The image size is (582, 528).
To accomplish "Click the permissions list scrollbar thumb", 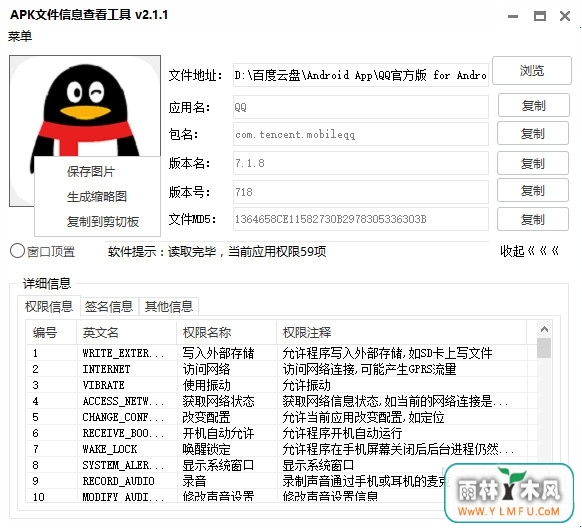I will click(544, 348).
